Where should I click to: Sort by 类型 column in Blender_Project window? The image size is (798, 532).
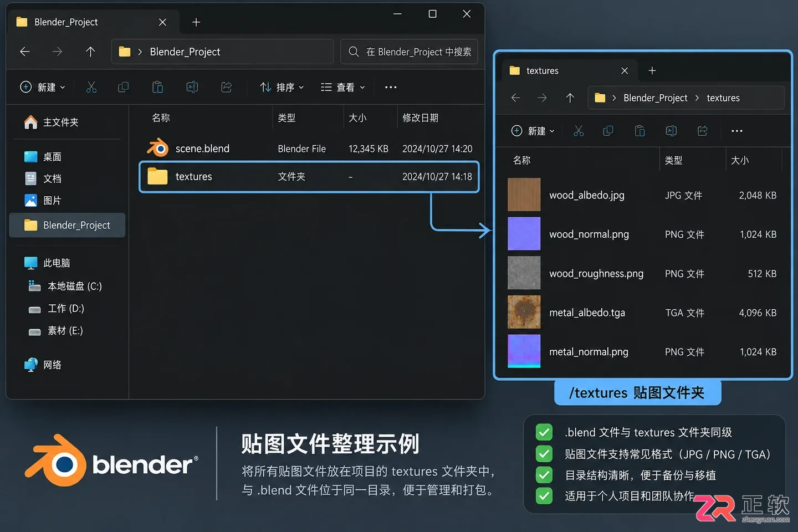(x=287, y=117)
